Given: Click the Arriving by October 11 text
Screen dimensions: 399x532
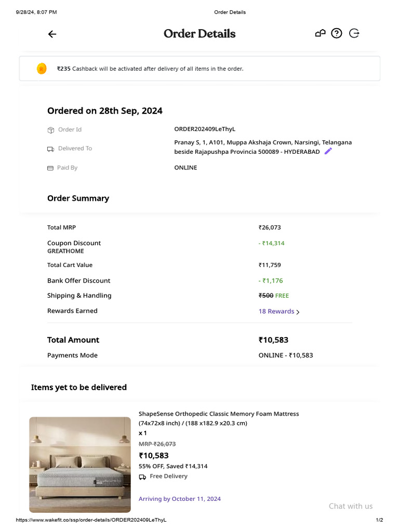Looking at the screenshot, I should [x=180, y=499].
